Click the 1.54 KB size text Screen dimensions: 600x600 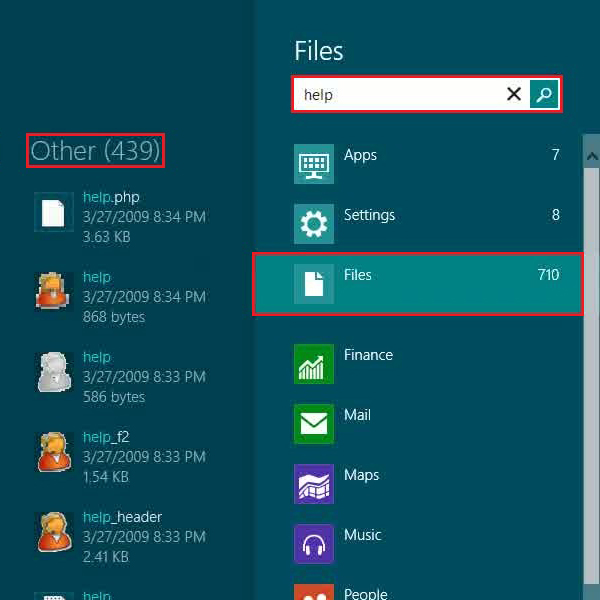[106, 477]
